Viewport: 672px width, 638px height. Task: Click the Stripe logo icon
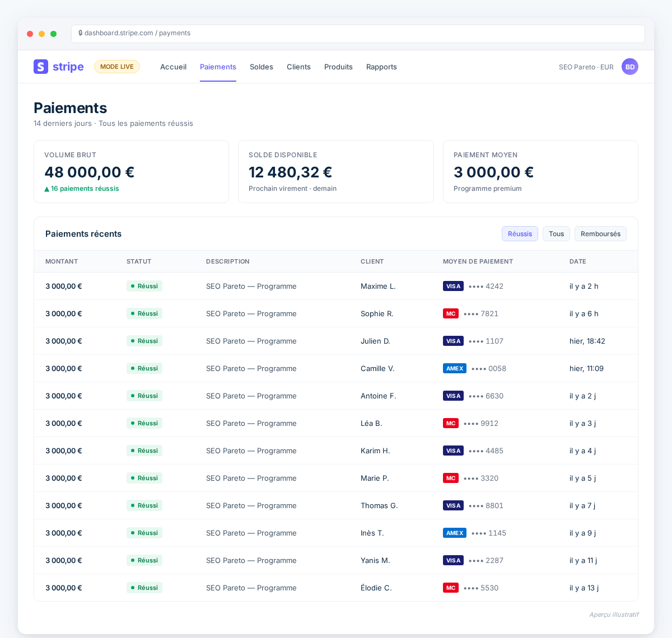(x=41, y=67)
